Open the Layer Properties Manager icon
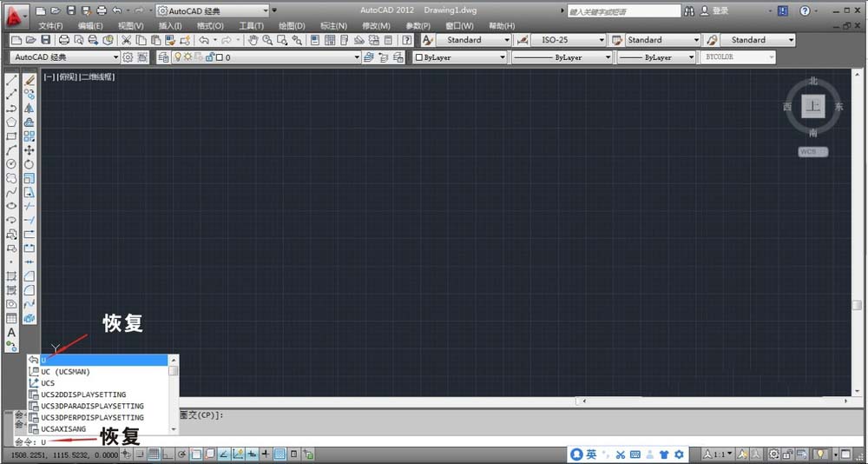 (163, 57)
